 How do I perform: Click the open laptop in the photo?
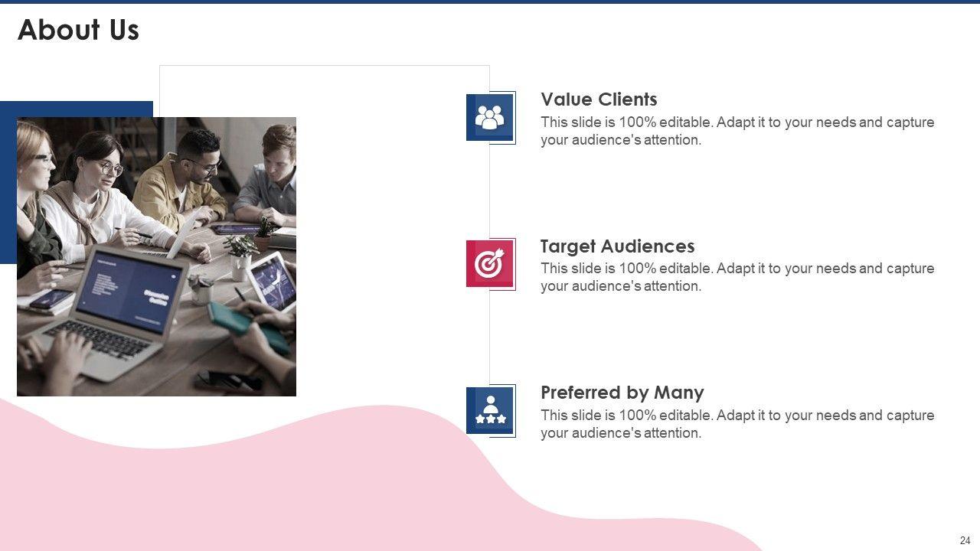[x=115, y=306]
